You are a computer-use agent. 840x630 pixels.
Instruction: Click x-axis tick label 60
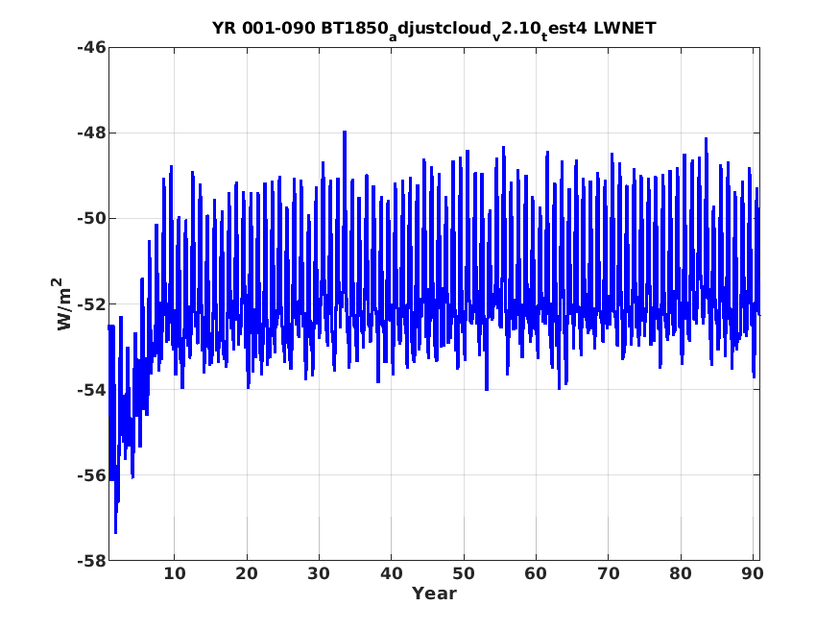pos(536,573)
